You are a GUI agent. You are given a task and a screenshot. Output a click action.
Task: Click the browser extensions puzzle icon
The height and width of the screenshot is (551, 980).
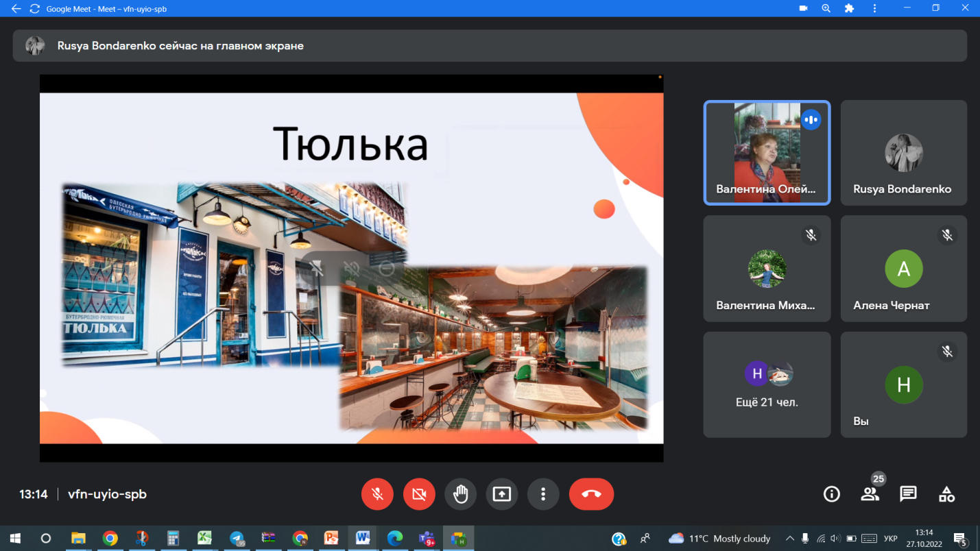[x=849, y=9]
